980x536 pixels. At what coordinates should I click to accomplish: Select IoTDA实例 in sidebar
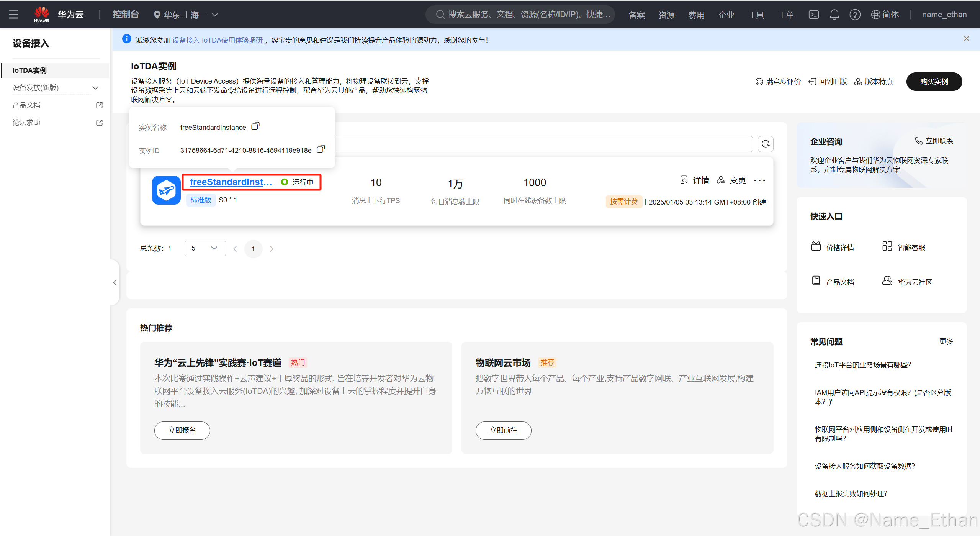click(x=30, y=70)
